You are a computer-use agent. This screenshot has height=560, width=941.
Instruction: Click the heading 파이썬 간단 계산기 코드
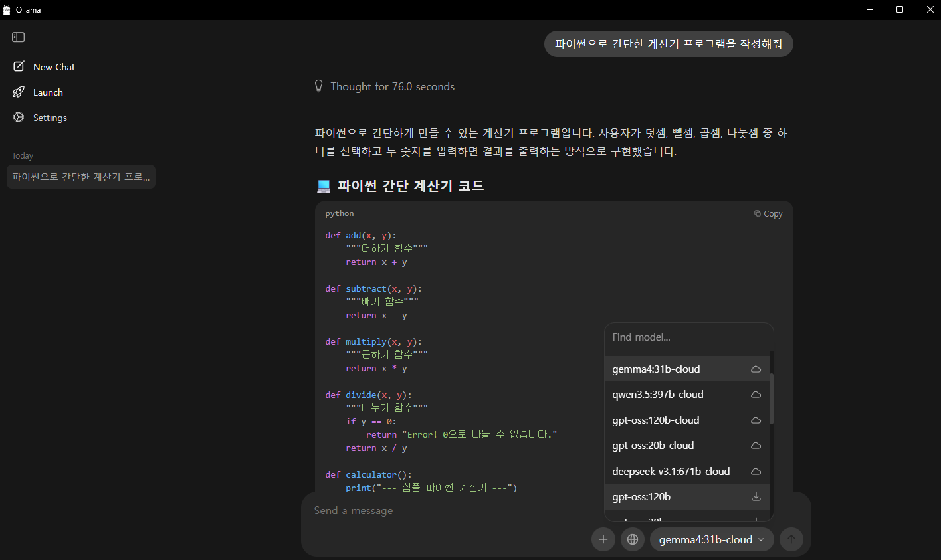pyautogui.click(x=410, y=186)
